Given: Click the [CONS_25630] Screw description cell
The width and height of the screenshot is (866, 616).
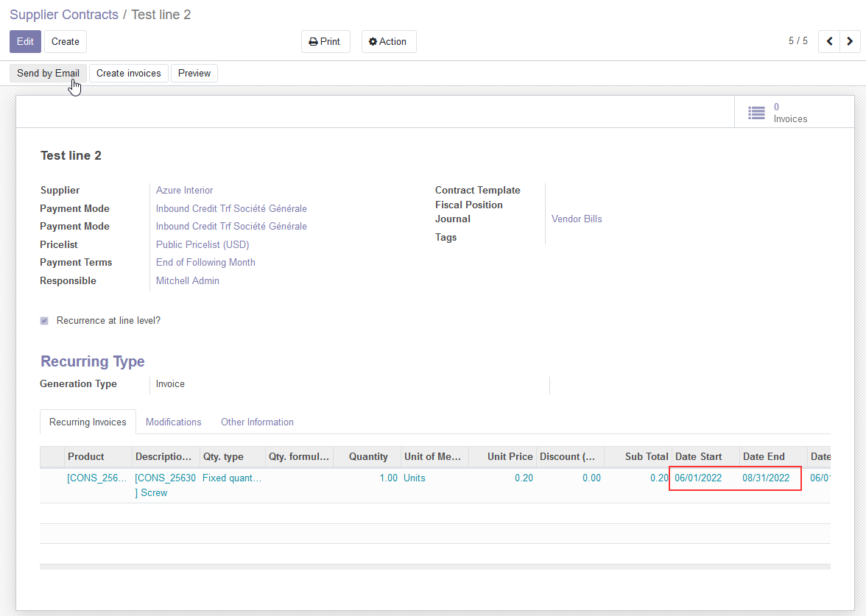Looking at the screenshot, I should [165, 485].
